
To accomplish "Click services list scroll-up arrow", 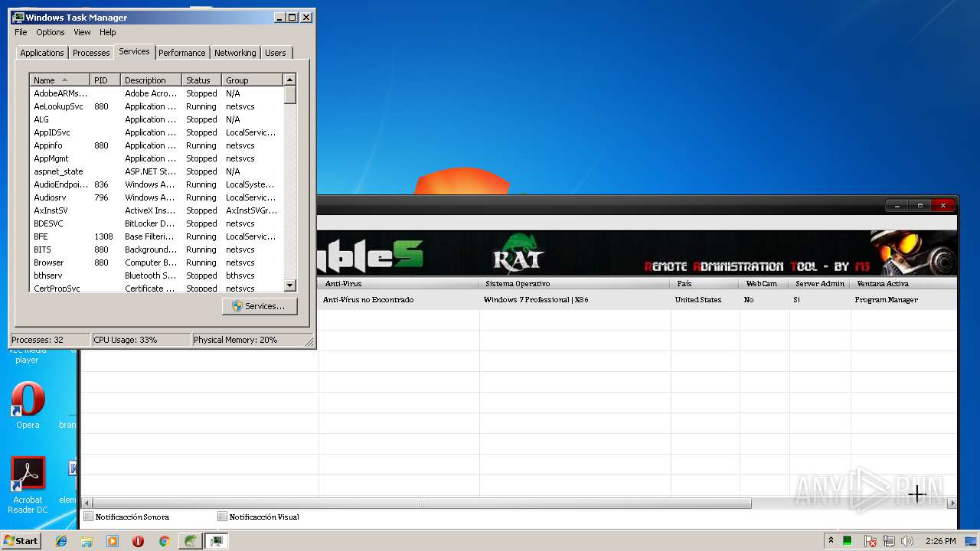I will tap(289, 80).
